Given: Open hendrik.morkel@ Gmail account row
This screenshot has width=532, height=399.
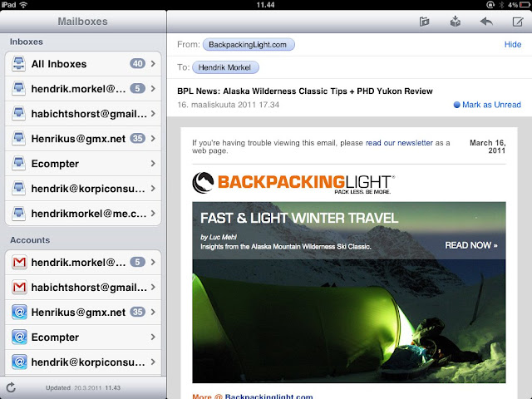Looking at the screenshot, I should click(83, 263).
